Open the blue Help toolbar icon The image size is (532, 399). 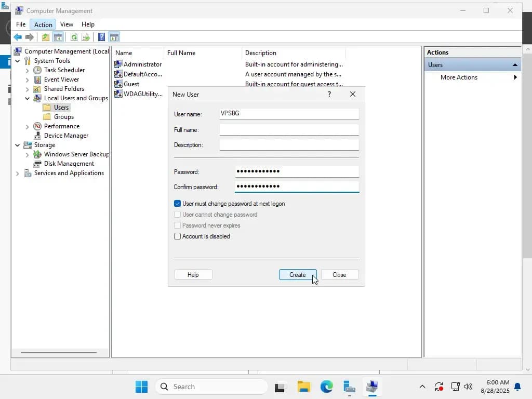(x=101, y=37)
